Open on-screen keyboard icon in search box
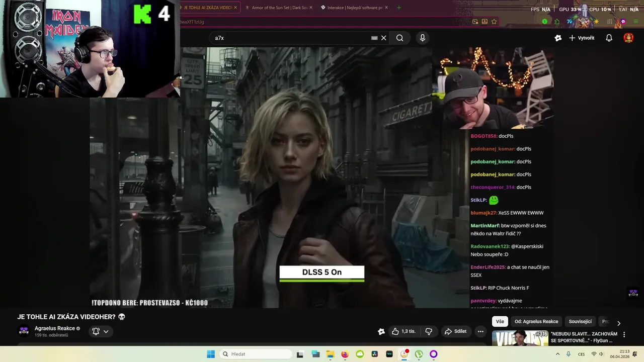Image resolution: width=644 pixels, height=362 pixels. [x=374, y=38]
